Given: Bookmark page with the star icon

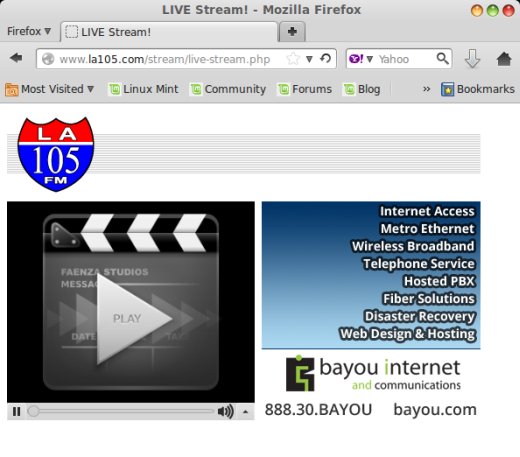Looking at the screenshot, I should point(293,59).
